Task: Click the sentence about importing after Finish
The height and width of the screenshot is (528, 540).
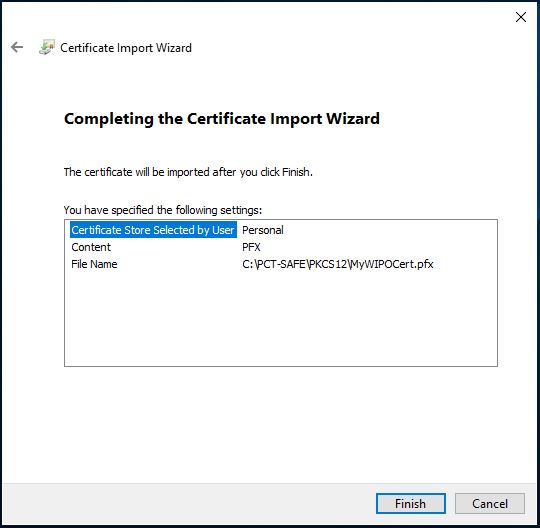Action: tap(188, 172)
